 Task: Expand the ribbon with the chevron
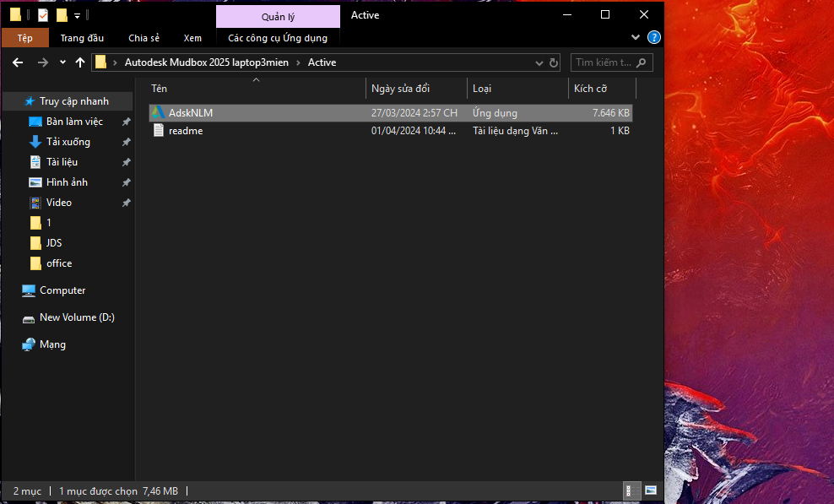[636, 38]
